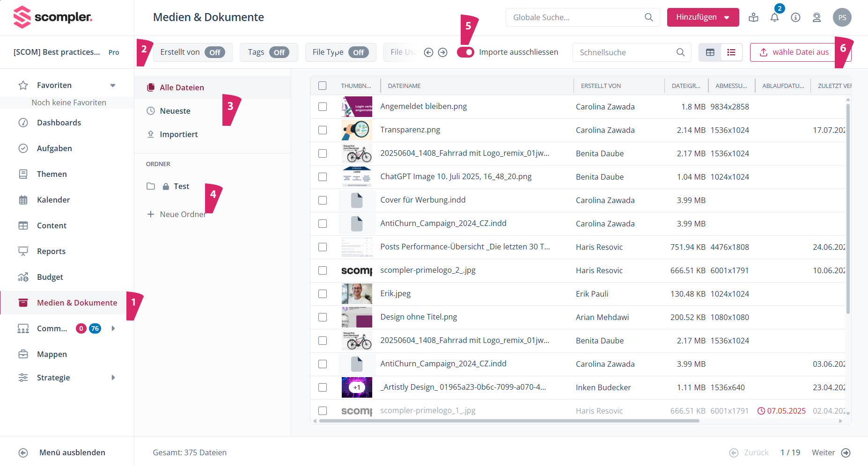Go to next page with Weiter

pyautogui.click(x=831, y=452)
